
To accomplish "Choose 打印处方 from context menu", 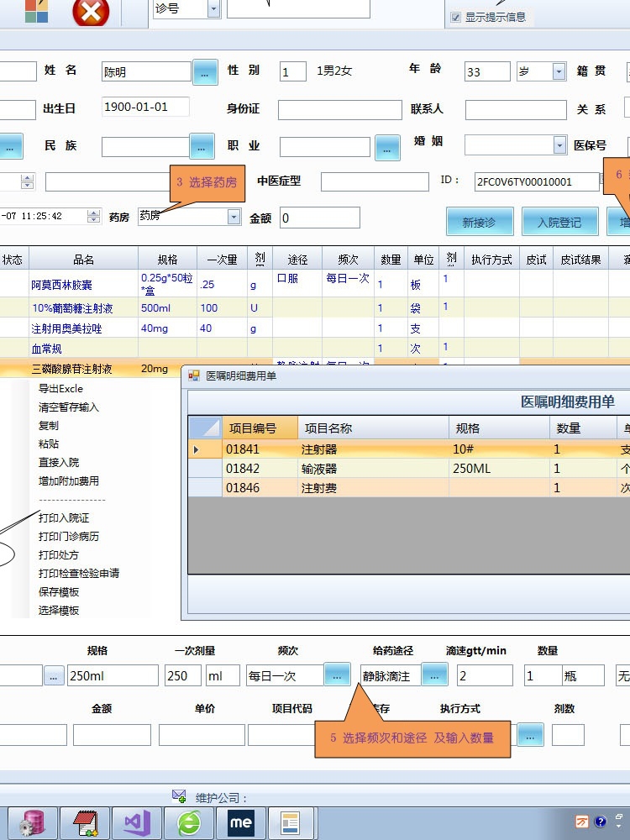I will click(59, 554).
